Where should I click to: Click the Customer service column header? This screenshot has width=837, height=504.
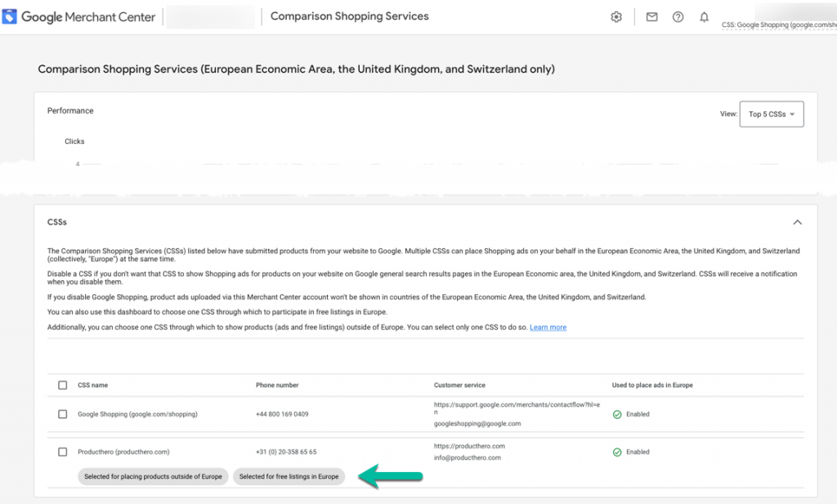pyautogui.click(x=459, y=385)
